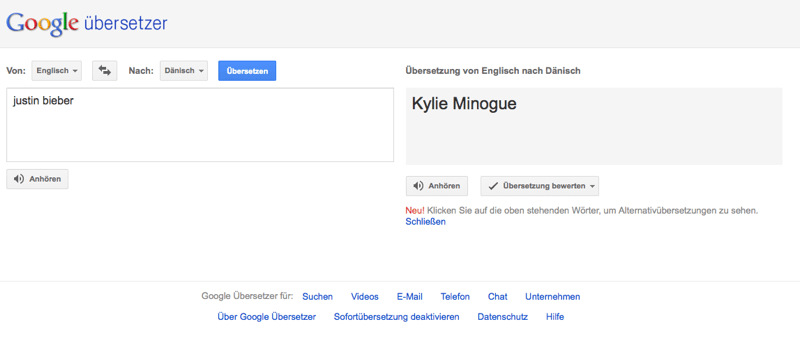Swap source and target languages
Image resolution: width=800 pixels, height=361 pixels.
[x=105, y=71]
